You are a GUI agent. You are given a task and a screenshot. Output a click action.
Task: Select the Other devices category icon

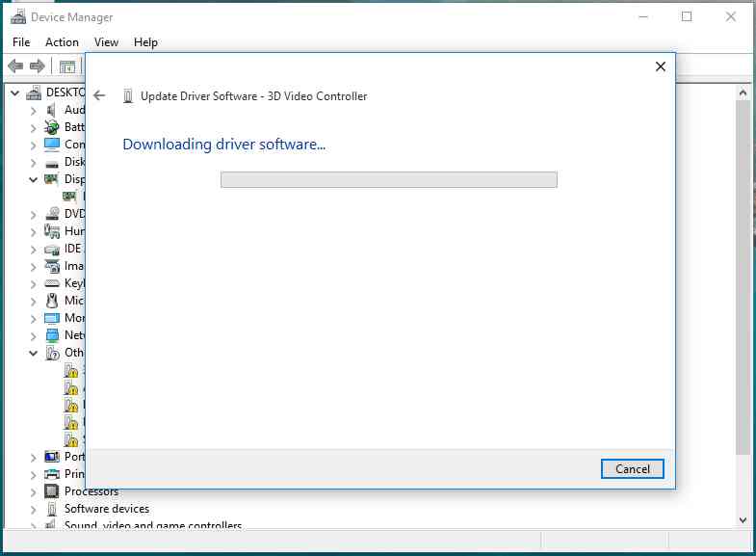click(52, 353)
